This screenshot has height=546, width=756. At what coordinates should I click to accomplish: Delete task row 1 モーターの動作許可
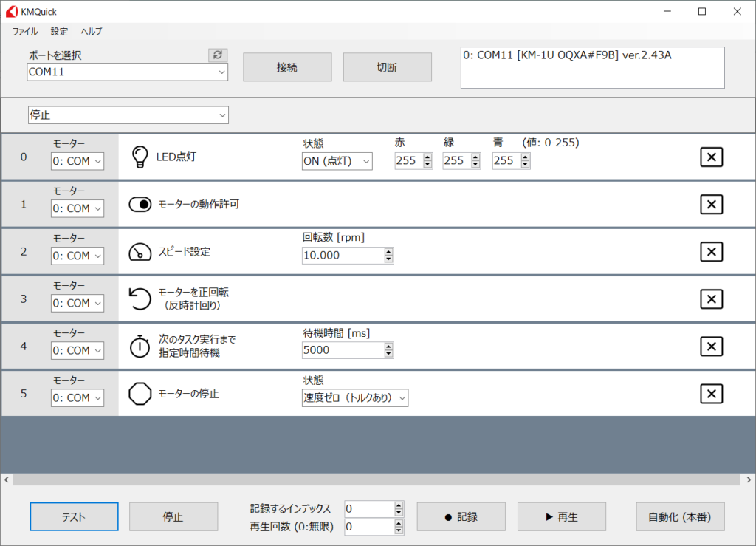click(x=711, y=205)
